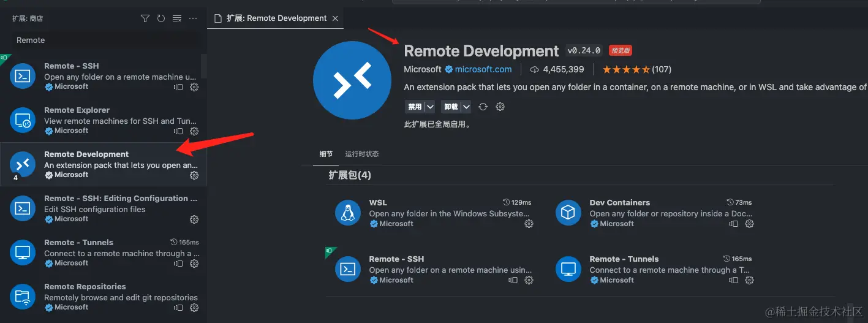Image resolution: width=868 pixels, height=323 pixels.
Task: Click remote indicator icon for sidebar Remote - Tunnels
Action: [178, 264]
